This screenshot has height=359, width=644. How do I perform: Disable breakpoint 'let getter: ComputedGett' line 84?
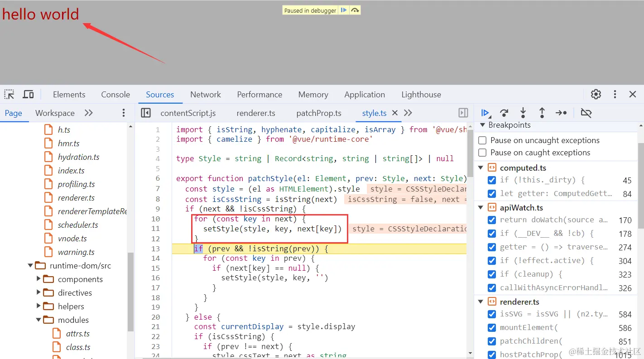click(x=492, y=194)
